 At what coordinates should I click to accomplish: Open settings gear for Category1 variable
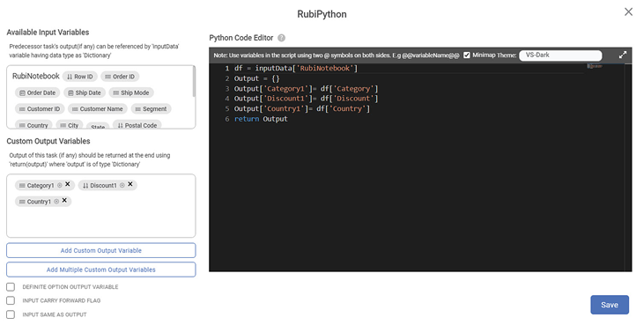60,186
